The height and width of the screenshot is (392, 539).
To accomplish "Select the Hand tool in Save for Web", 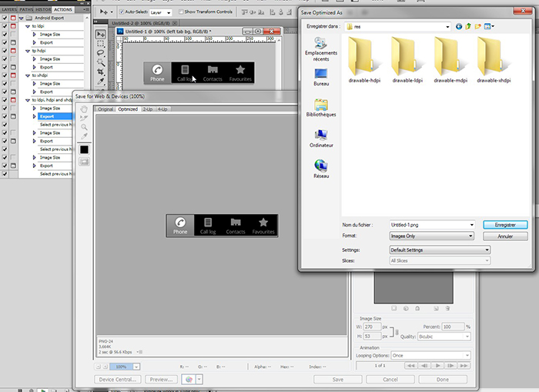I will (x=84, y=109).
